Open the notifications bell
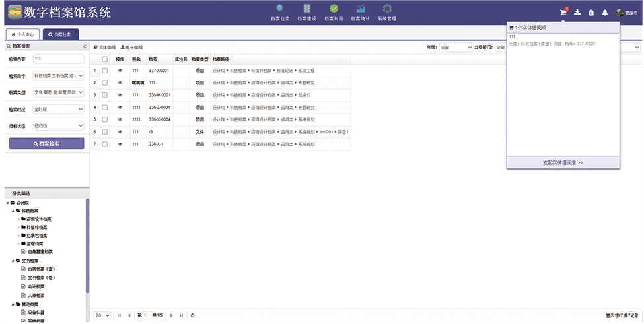 605,12
